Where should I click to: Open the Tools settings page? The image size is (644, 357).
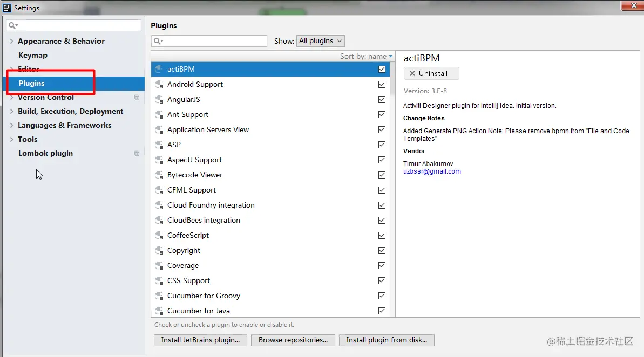click(28, 139)
